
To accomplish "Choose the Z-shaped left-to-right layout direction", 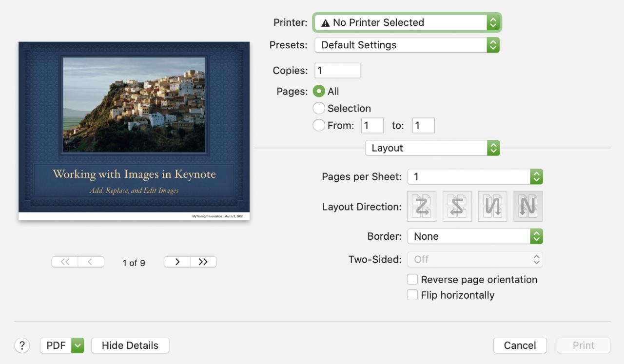I will pos(422,206).
